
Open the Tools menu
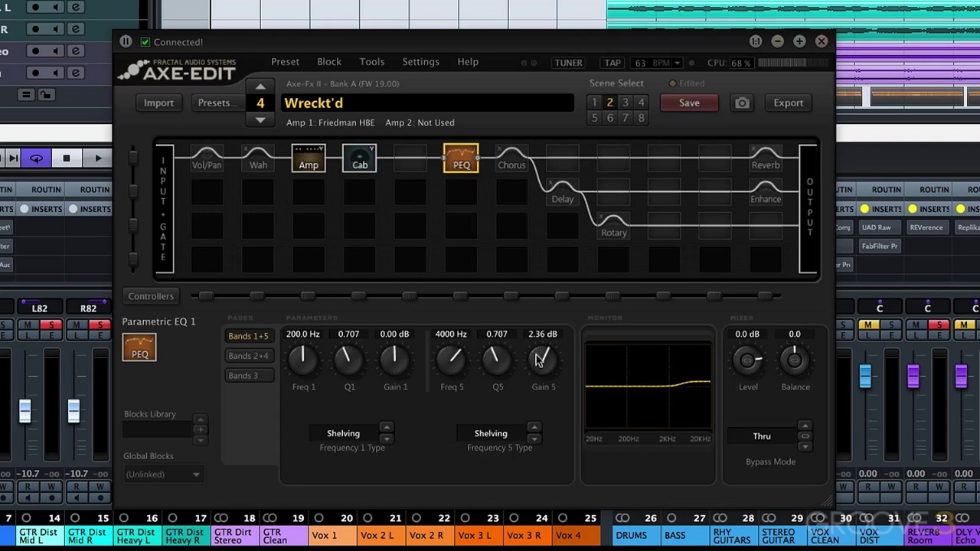[x=372, y=62]
